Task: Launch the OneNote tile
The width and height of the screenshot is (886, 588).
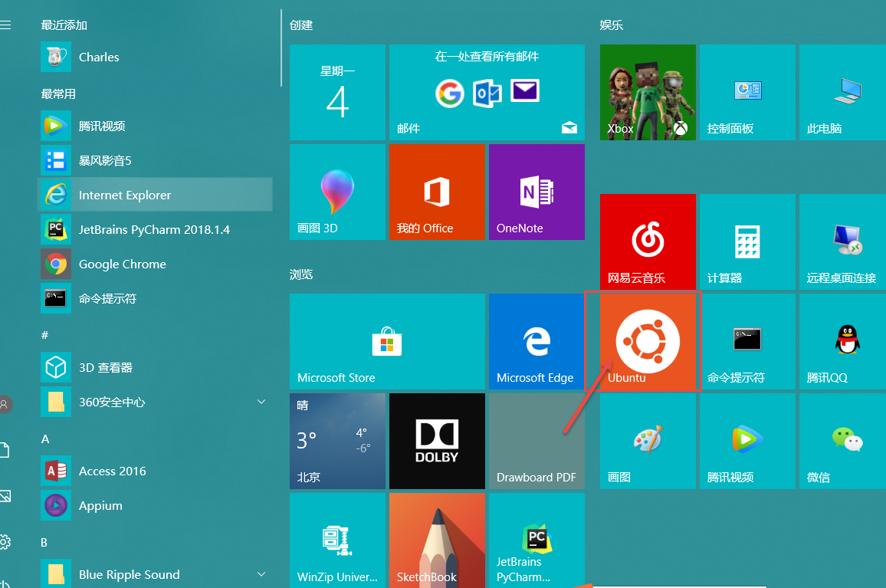Action: 537,192
